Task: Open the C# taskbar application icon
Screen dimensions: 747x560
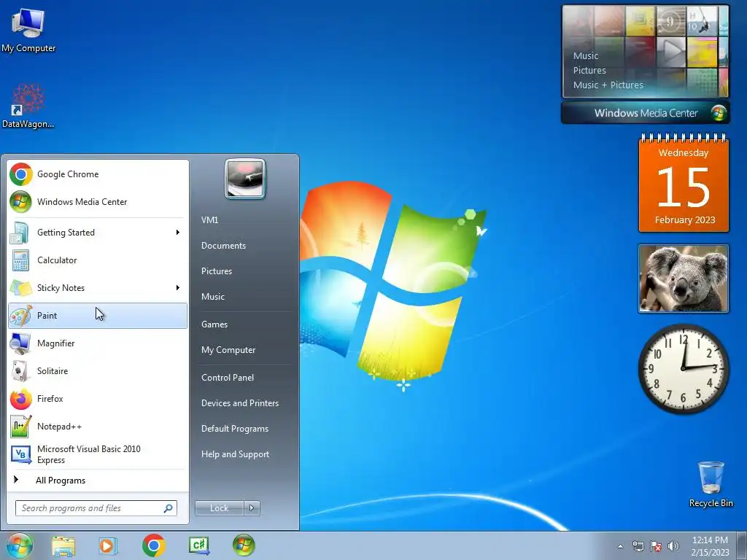Action: pyautogui.click(x=198, y=545)
